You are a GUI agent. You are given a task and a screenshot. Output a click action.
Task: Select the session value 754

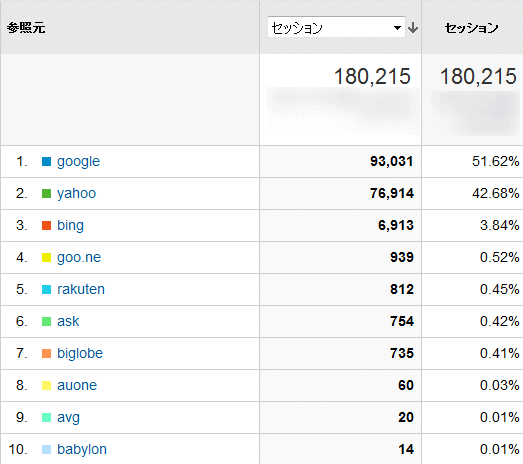(x=402, y=321)
